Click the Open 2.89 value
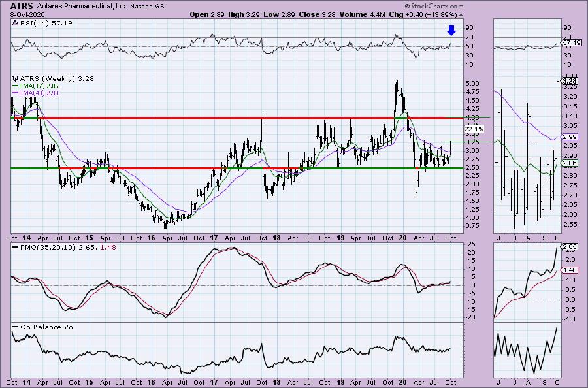 [x=207, y=14]
